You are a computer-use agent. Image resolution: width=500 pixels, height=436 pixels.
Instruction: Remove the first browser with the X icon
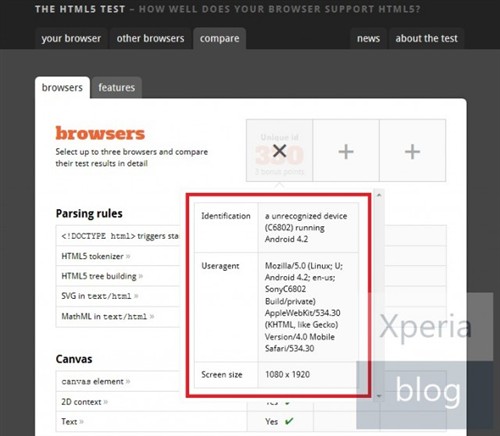[279, 151]
